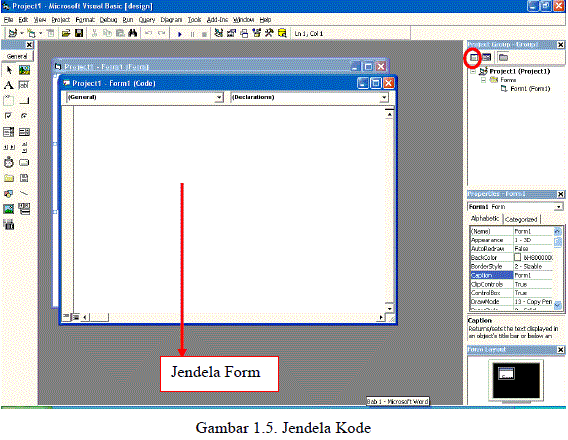Select the DirListBox folder tool
The width and height of the screenshot is (568, 440).
coord(9,178)
